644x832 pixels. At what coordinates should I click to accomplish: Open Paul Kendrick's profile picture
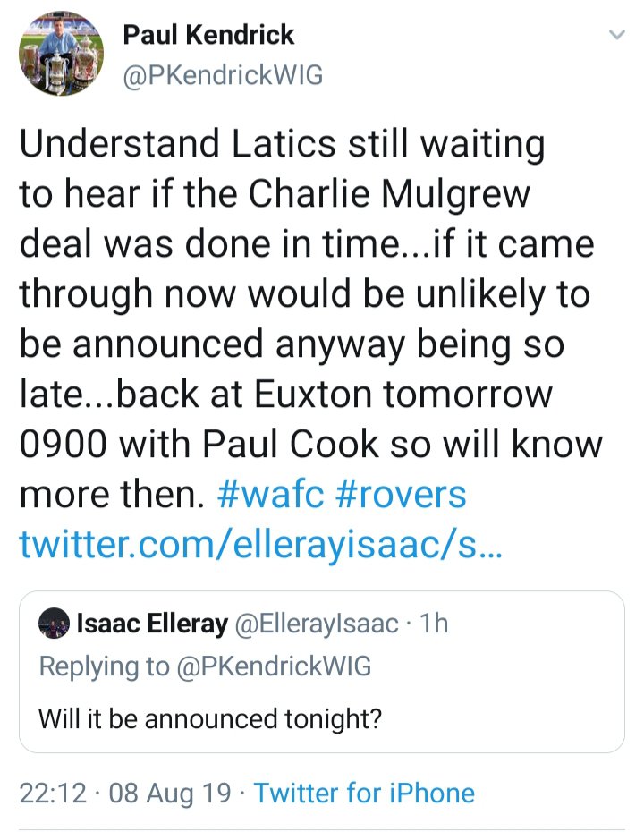[x=61, y=55]
